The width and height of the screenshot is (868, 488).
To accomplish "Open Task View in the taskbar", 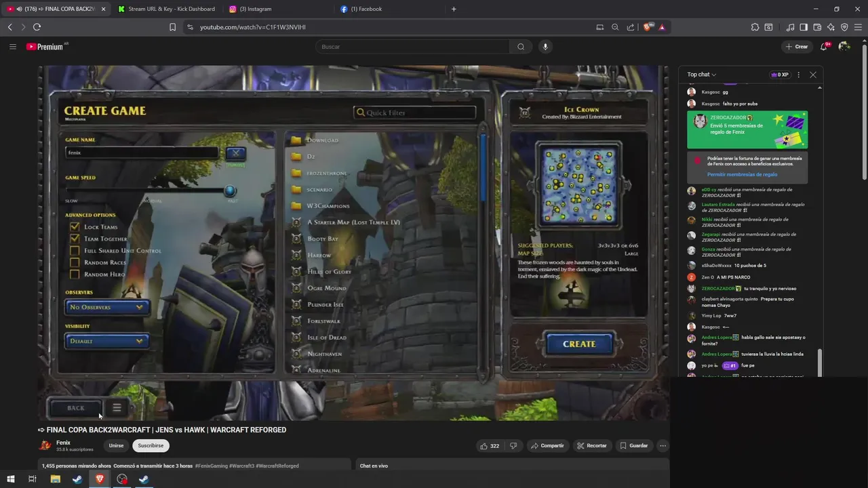I will point(32,479).
